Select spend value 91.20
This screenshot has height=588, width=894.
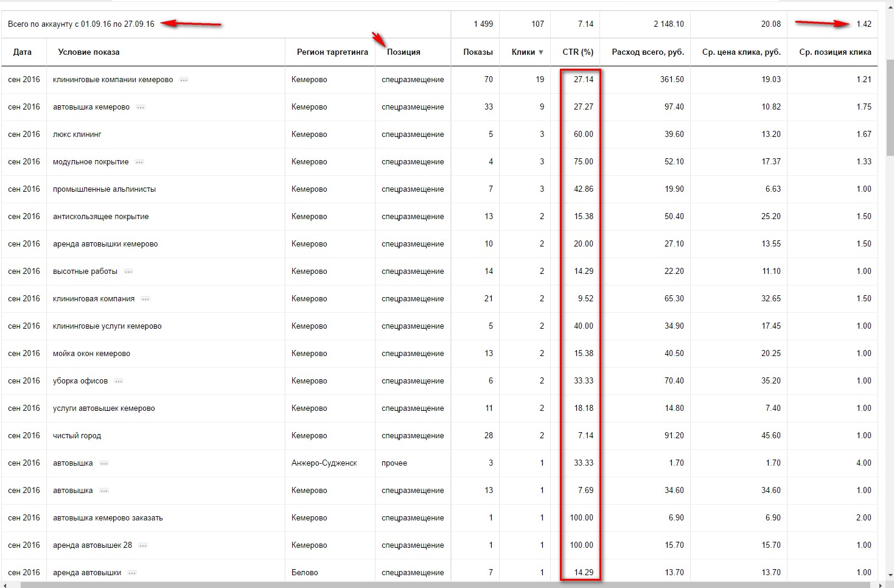click(674, 435)
